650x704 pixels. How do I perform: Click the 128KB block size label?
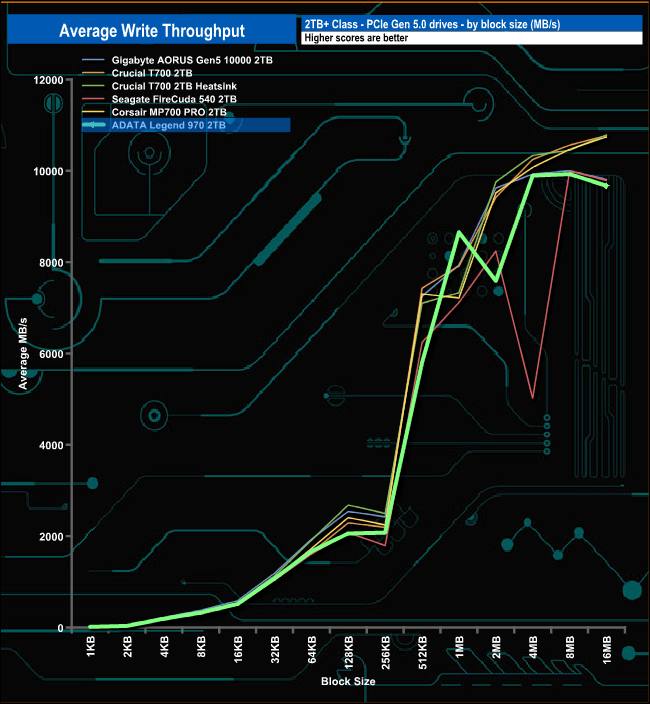(349, 652)
